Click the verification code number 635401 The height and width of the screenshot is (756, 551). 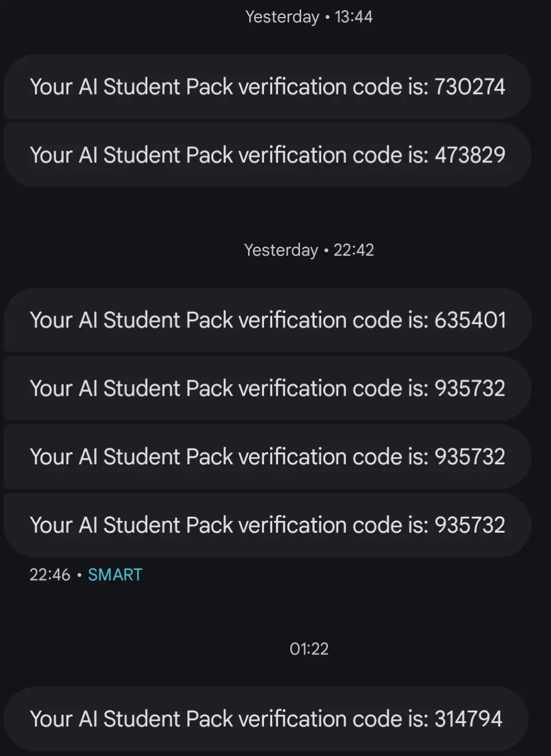click(x=470, y=320)
